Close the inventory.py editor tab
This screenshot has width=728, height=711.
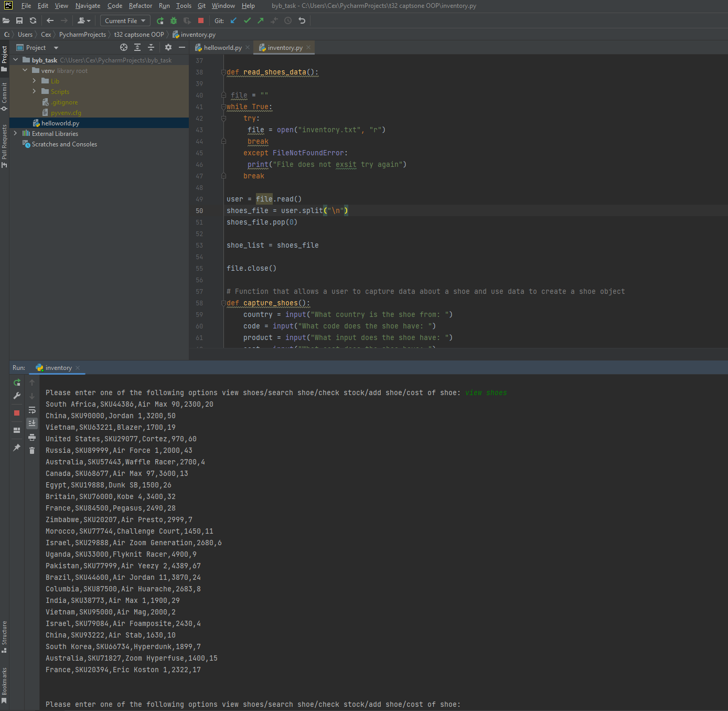click(x=308, y=47)
